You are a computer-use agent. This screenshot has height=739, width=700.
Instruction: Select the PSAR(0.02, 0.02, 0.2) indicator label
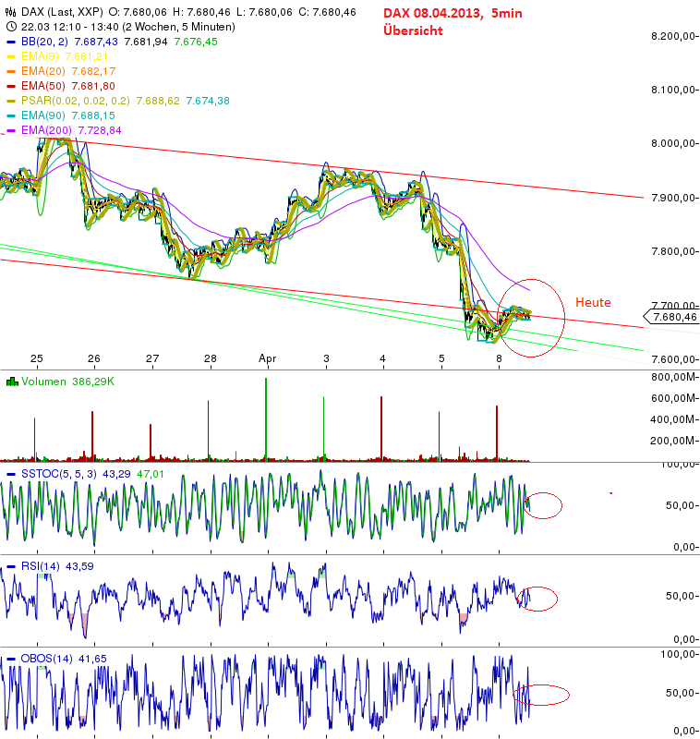pyautogui.click(x=76, y=101)
